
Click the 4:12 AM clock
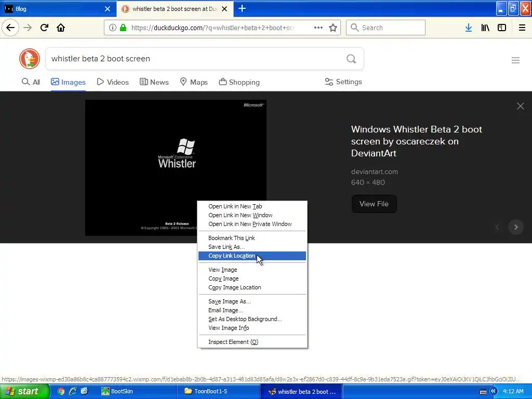pyautogui.click(x=513, y=391)
